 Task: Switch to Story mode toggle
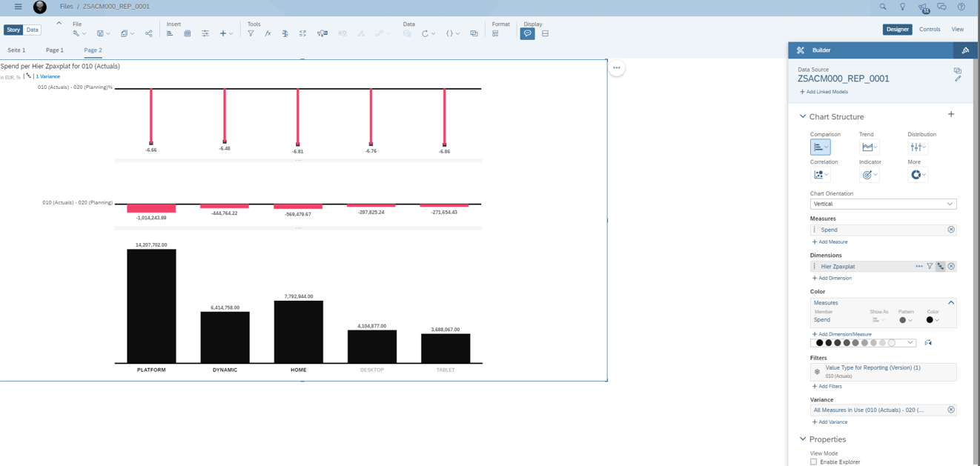(13, 30)
